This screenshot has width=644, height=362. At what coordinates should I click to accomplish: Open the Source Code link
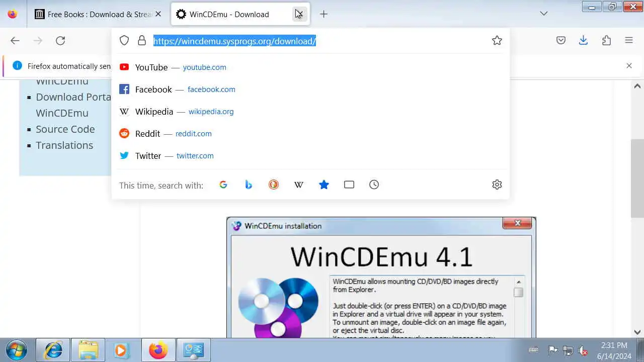(x=65, y=129)
